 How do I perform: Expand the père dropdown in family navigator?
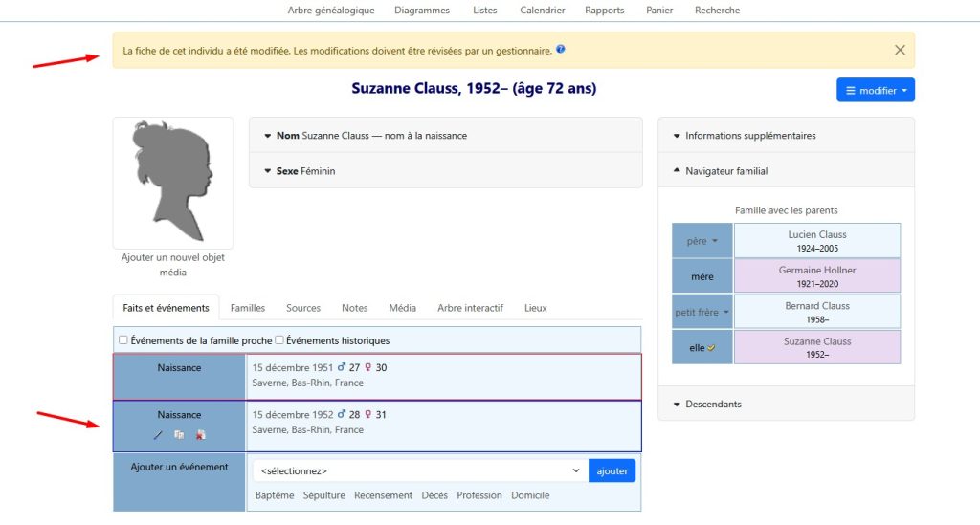click(702, 241)
